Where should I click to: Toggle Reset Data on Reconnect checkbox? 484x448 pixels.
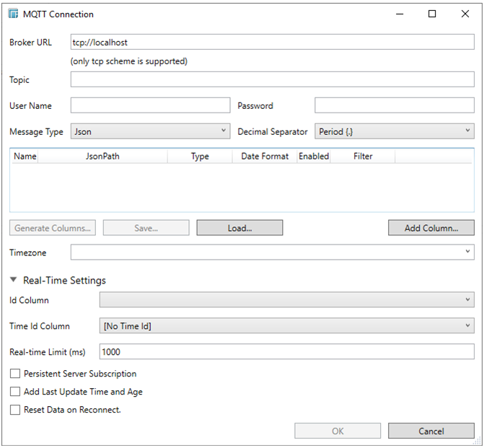(15, 410)
